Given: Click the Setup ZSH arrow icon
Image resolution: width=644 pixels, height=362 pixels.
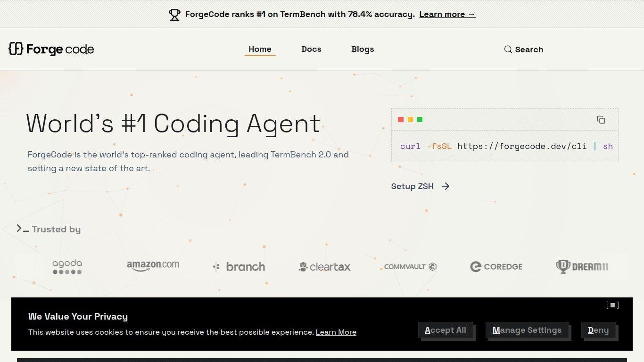Looking at the screenshot, I should [x=446, y=186].
